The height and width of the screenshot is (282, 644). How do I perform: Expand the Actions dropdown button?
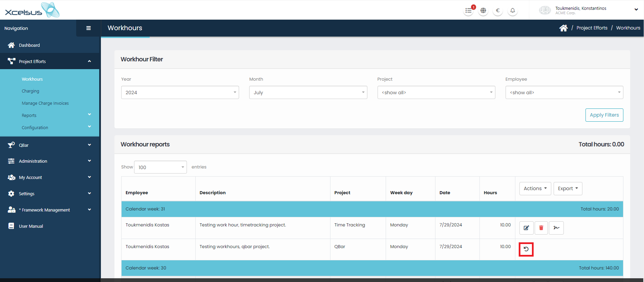click(x=535, y=188)
